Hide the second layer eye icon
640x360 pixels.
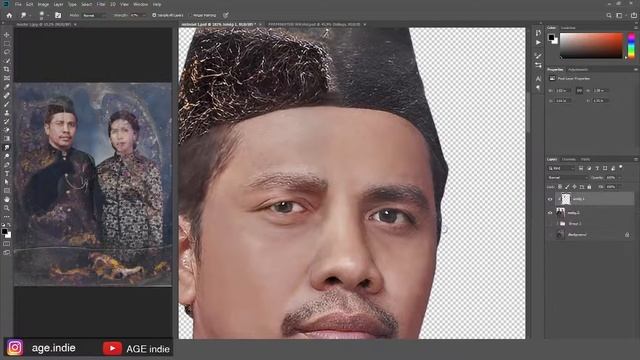(x=550, y=213)
